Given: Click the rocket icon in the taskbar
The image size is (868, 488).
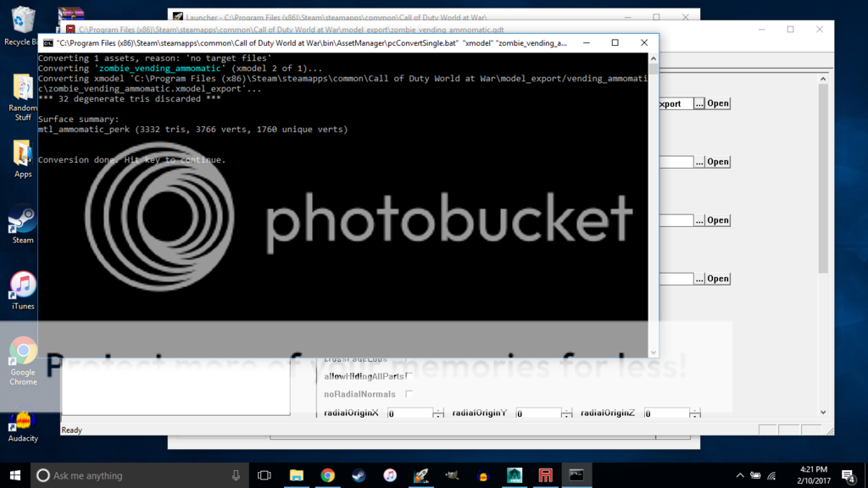Looking at the screenshot, I should [421, 475].
